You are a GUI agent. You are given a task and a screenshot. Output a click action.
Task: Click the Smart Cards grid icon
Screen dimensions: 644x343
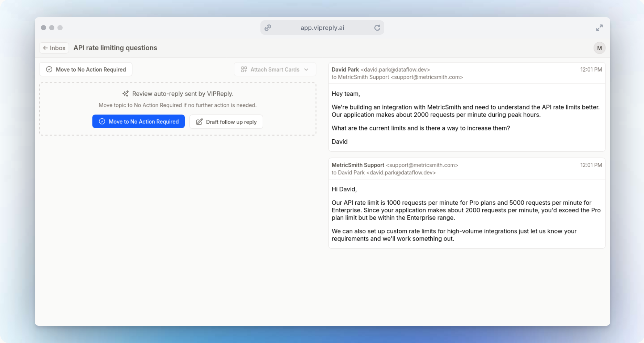pos(244,69)
